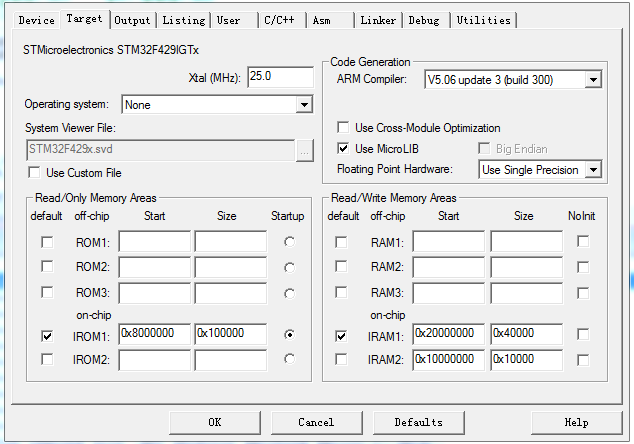This screenshot has width=634, height=444.
Task: Check the IRAM2 default checkbox
Action: tap(341, 359)
